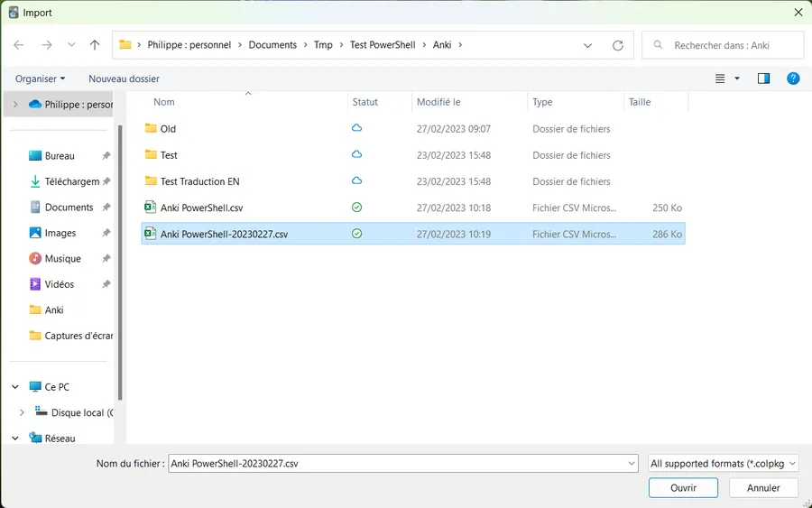This screenshot has height=508, width=812.
Task: Click the search field 'Rechercher dans : Anki'
Action: coord(723,45)
